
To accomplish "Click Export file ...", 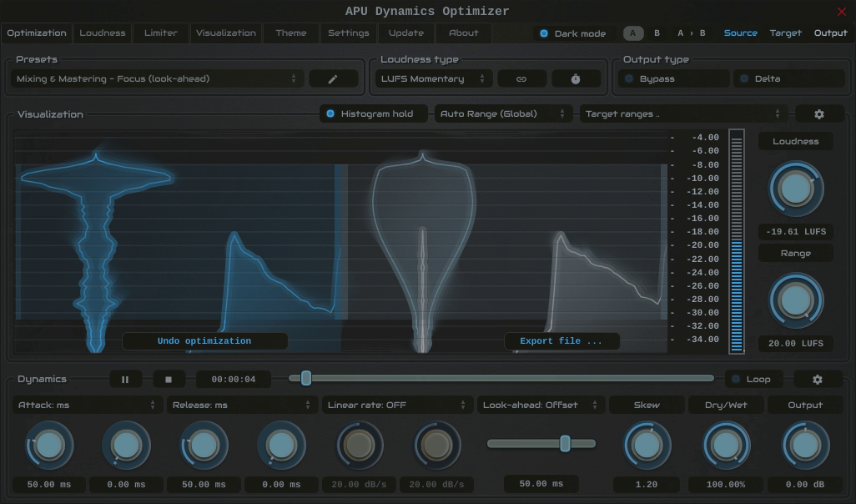I will (561, 340).
